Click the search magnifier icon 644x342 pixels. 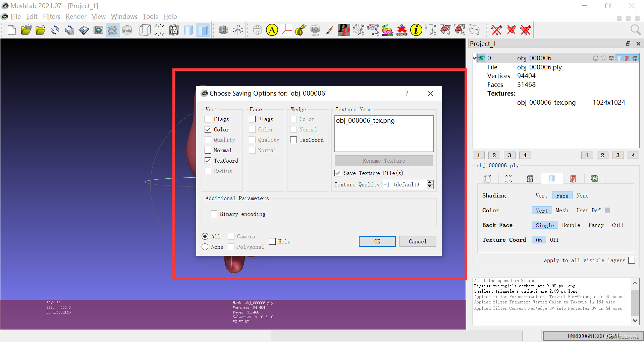click(636, 30)
